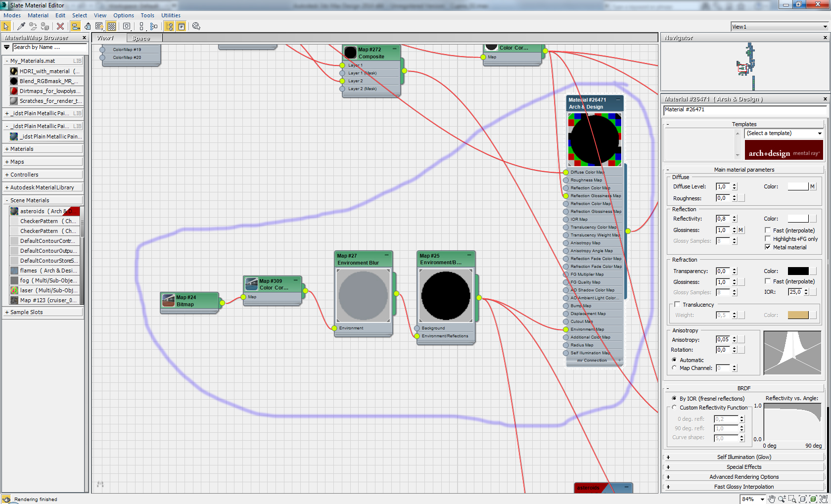Select the Zoom magnifier tool
The image size is (831, 504).
pyautogui.click(x=782, y=499)
